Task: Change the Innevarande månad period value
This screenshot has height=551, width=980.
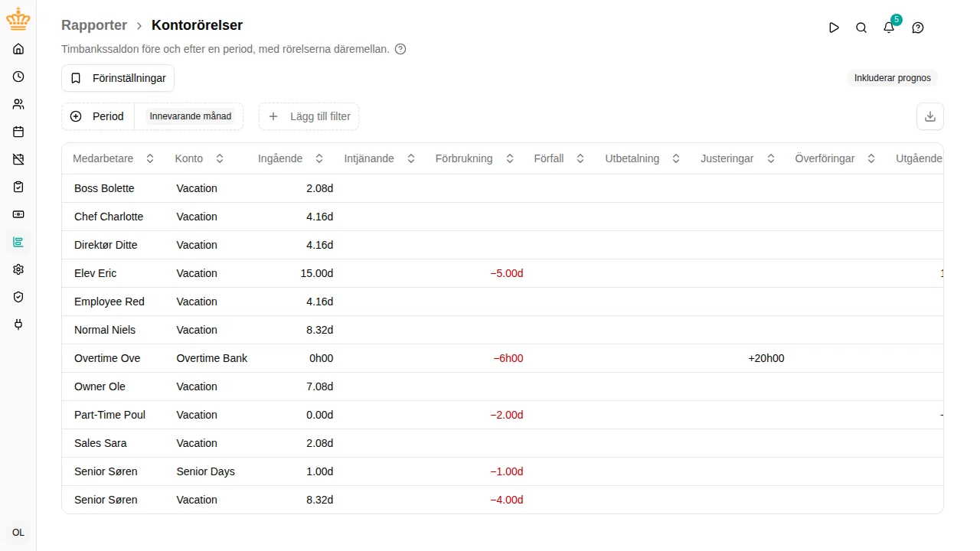Action: point(190,116)
